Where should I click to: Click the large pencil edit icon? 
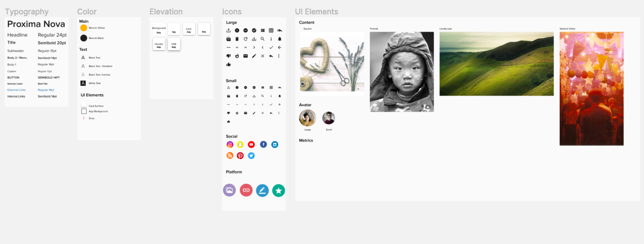pos(254,56)
